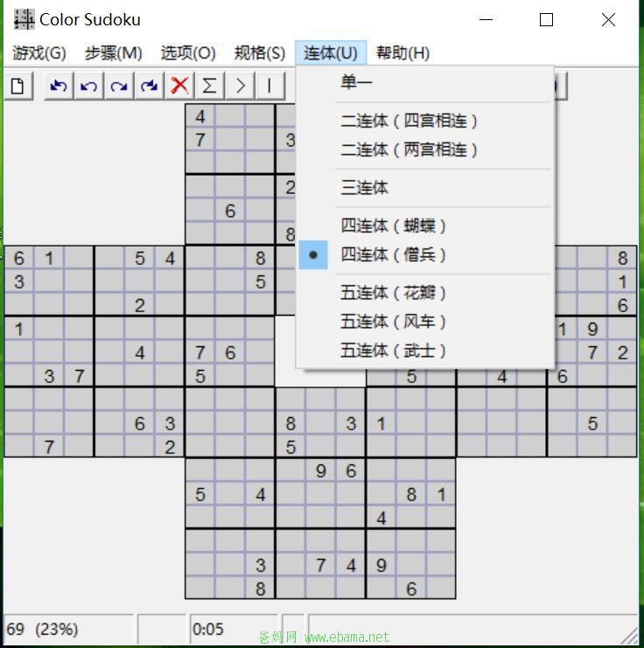This screenshot has height=648, width=644.
Task: Choose the 三连体 layout
Action: [425, 188]
